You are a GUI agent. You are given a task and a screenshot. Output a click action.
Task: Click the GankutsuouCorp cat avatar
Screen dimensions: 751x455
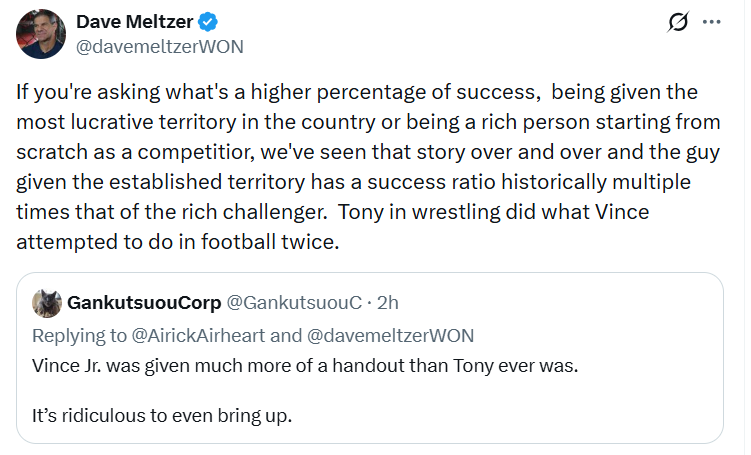pos(47,302)
